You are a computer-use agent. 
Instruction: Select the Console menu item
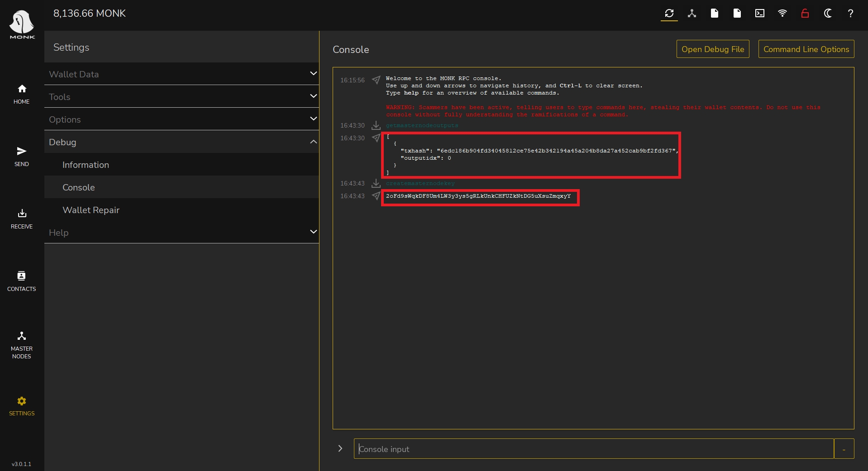click(x=181, y=187)
